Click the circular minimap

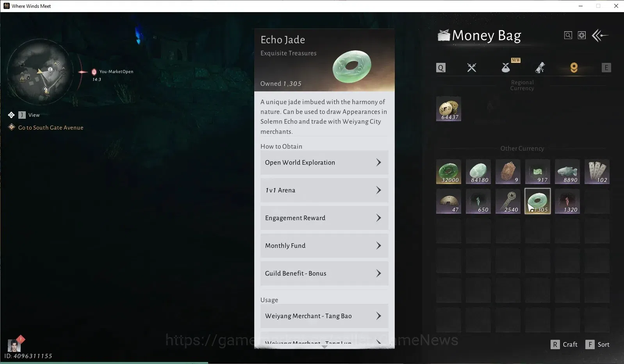click(40, 72)
